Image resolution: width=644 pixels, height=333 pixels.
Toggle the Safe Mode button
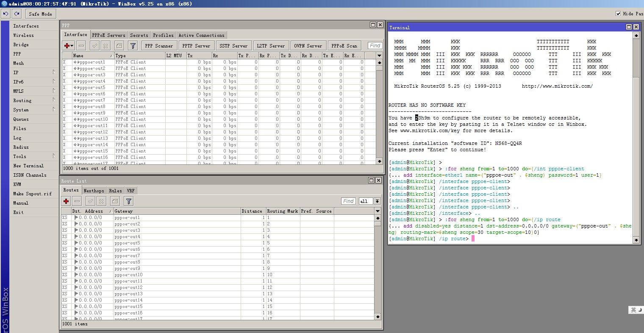tap(40, 14)
